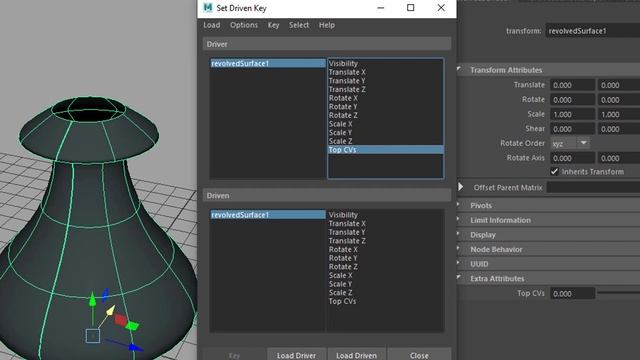Click the Load Driver button

click(x=296, y=354)
